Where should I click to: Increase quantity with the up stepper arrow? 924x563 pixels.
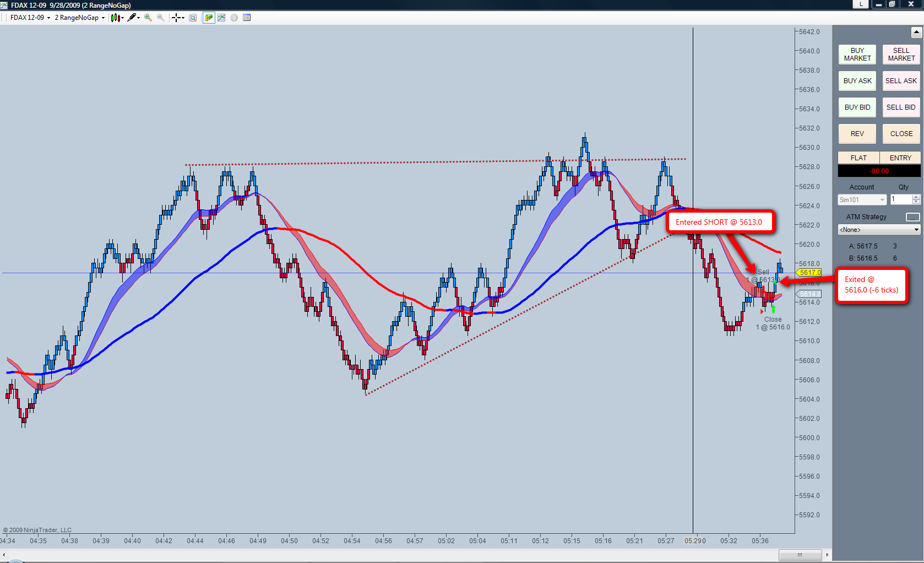point(916,197)
